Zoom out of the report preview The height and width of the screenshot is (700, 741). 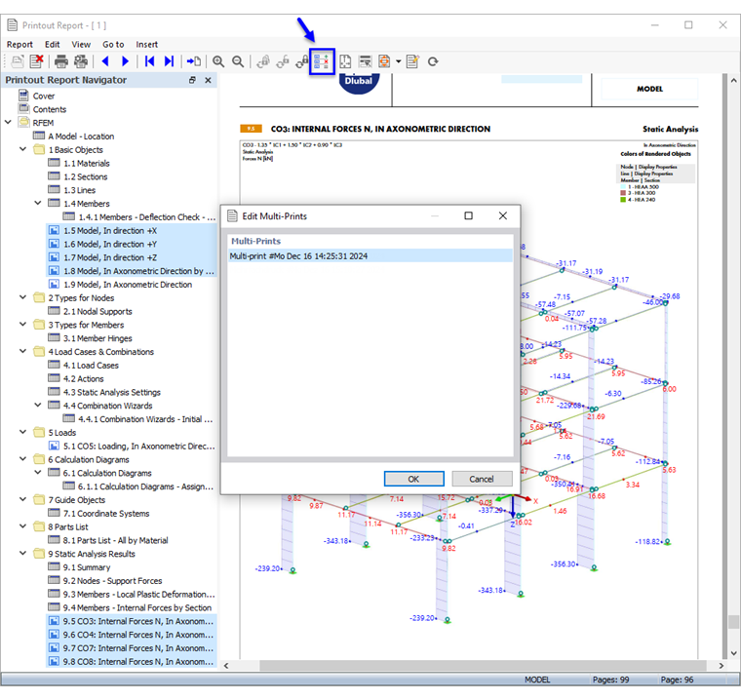click(238, 61)
